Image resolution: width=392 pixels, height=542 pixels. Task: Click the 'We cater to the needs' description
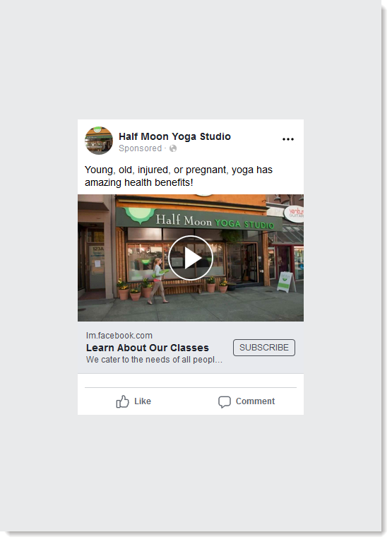(154, 360)
